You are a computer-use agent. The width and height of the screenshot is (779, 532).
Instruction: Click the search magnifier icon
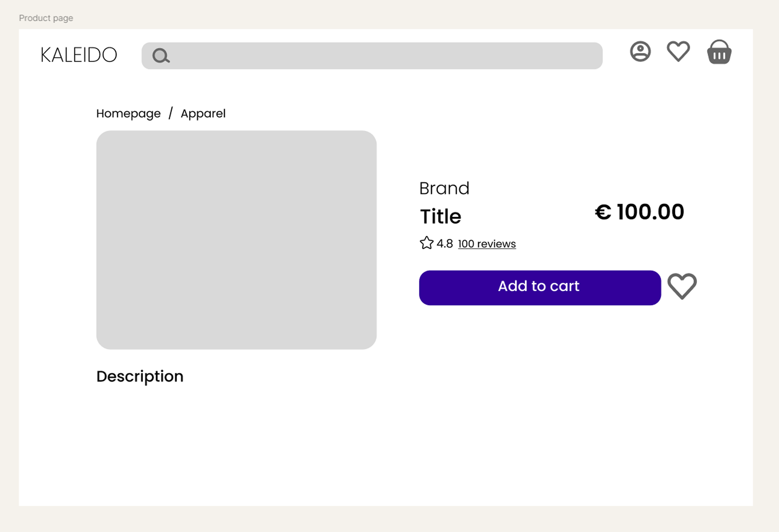[x=161, y=56]
